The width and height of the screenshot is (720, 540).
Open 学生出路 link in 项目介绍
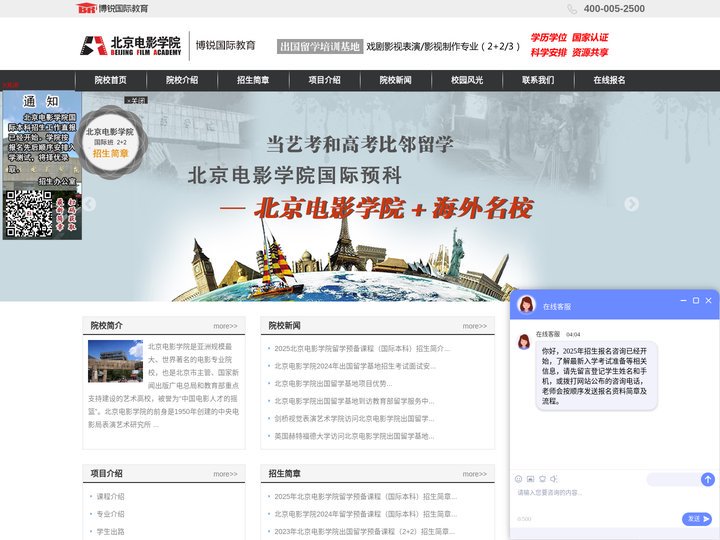coord(110,531)
